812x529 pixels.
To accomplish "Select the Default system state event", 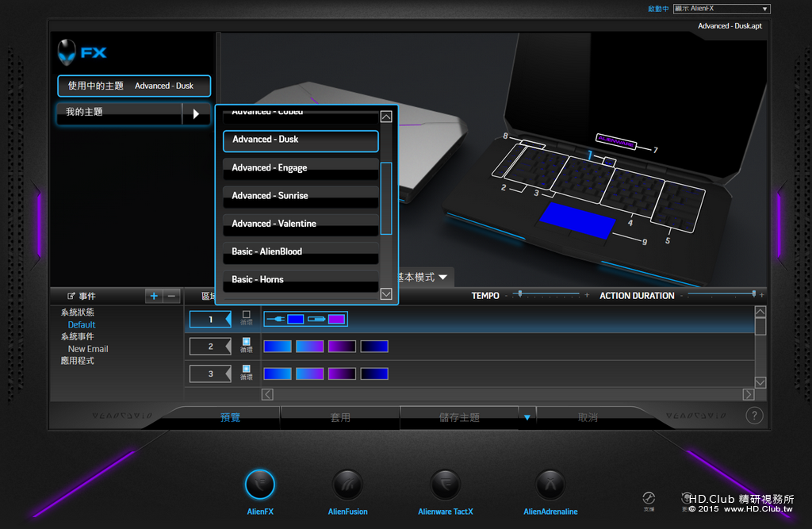I will point(82,325).
